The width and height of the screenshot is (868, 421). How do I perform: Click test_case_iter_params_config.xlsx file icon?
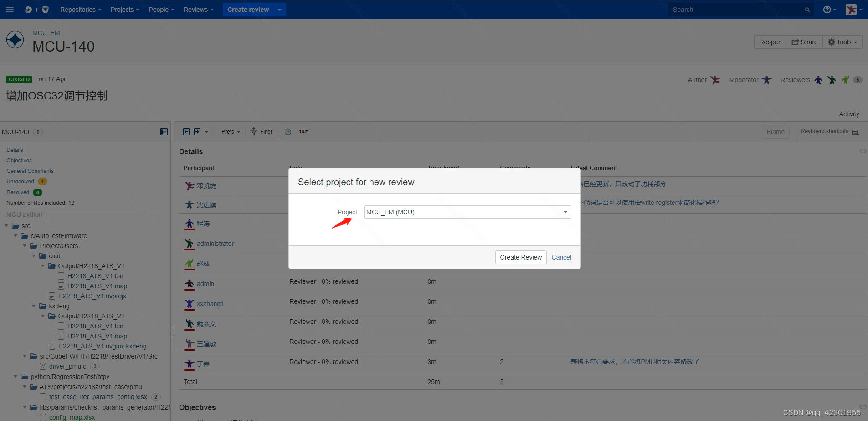click(43, 397)
